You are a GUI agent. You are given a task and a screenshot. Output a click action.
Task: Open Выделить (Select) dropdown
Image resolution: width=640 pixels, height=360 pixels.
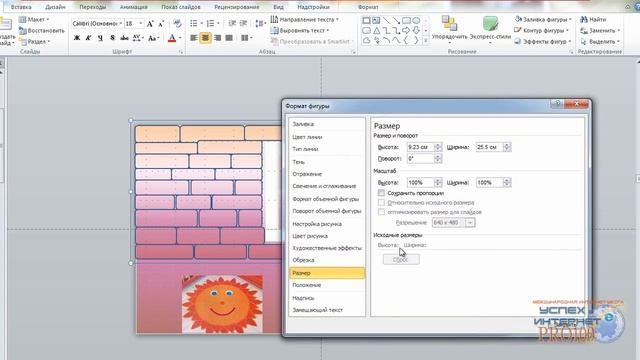pyautogui.click(x=600, y=41)
